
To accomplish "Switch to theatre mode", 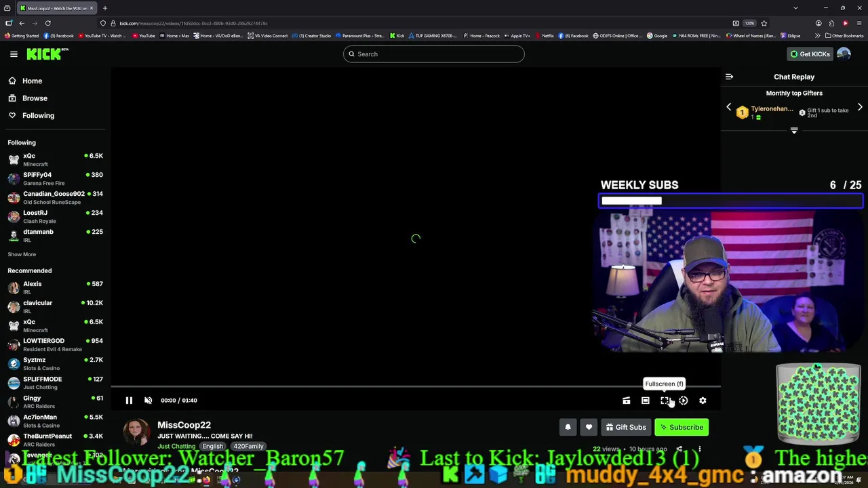I will (646, 401).
